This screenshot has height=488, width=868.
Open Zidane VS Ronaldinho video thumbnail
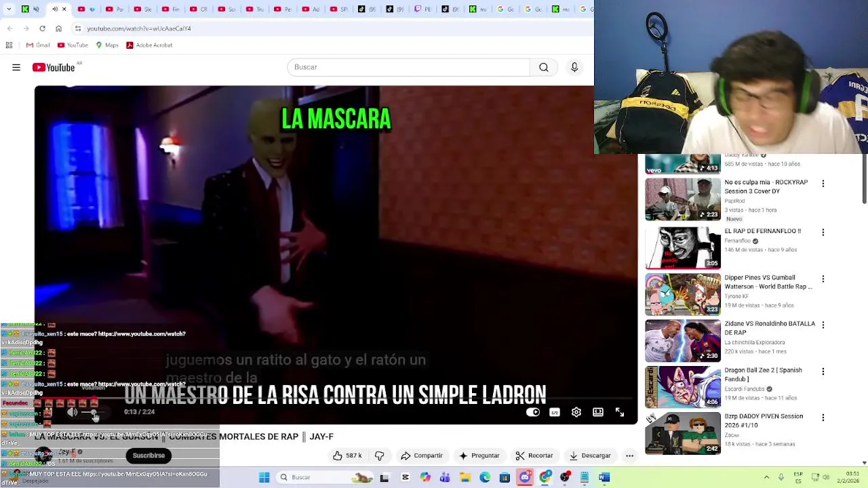tap(683, 341)
